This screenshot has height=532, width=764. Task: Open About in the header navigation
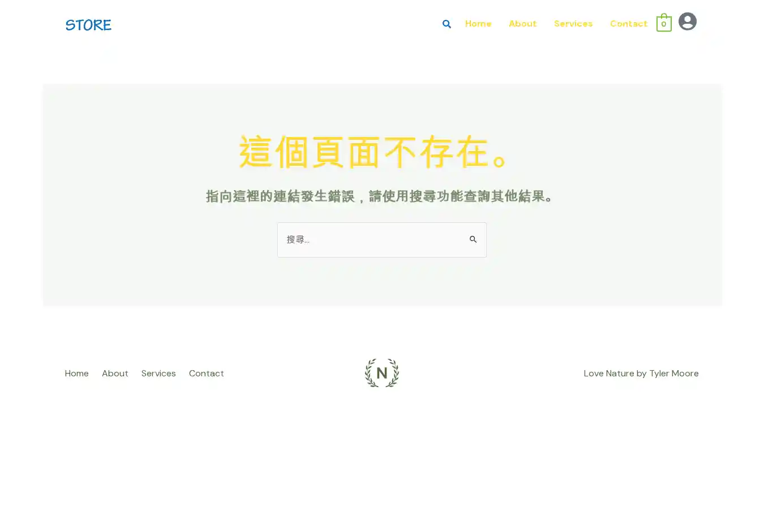pyautogui.click(x=522, y=24)
